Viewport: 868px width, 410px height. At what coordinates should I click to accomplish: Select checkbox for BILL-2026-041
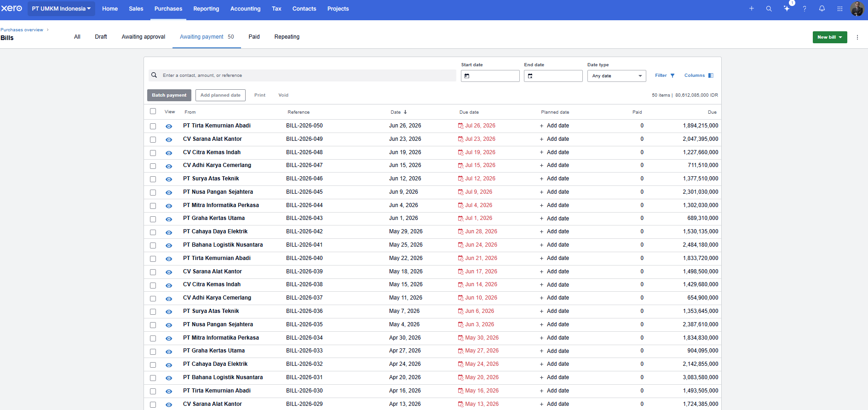click(153, 245)
